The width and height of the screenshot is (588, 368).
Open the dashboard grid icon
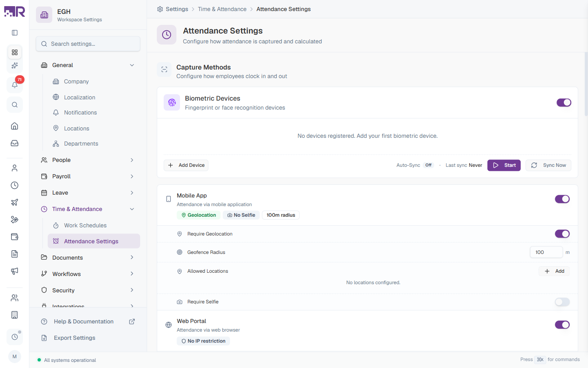15,52
